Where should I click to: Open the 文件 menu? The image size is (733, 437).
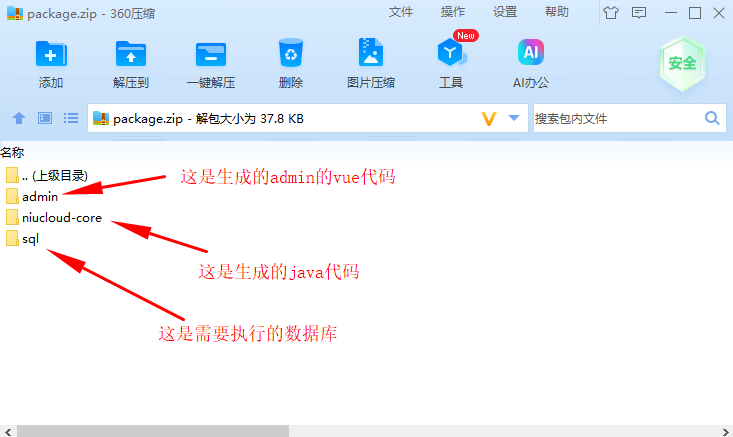401,12
